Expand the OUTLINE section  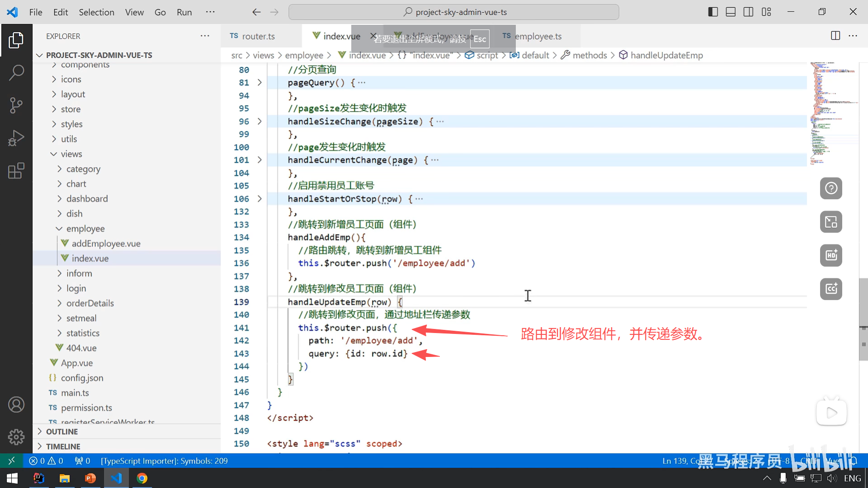tap(61, 432)
